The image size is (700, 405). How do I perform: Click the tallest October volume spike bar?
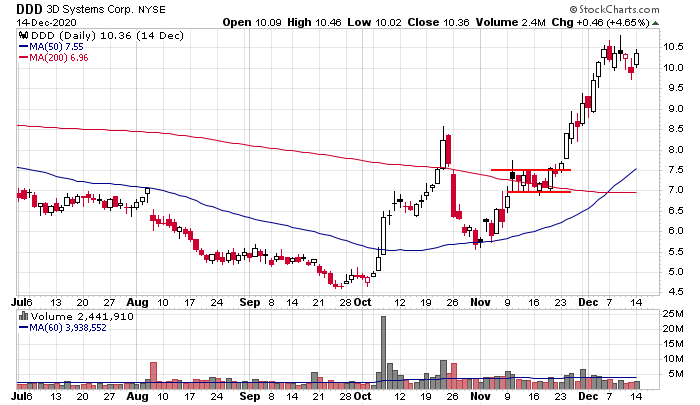point(383,353)
